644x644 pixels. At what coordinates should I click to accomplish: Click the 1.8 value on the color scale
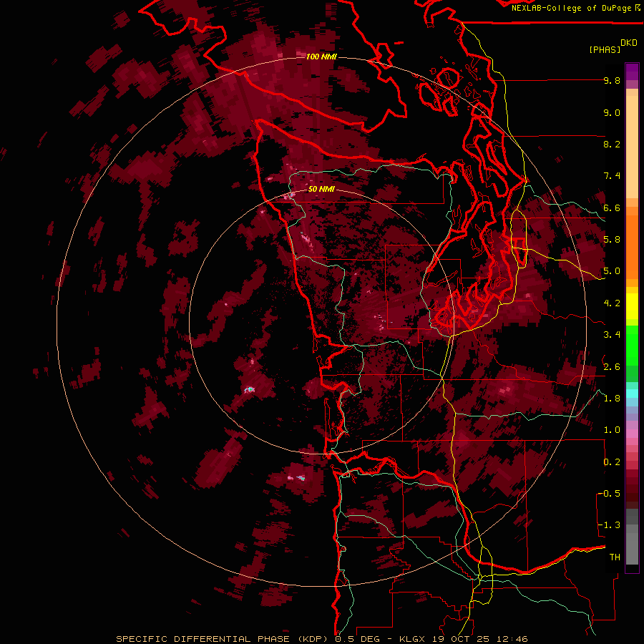pos(612,399)
